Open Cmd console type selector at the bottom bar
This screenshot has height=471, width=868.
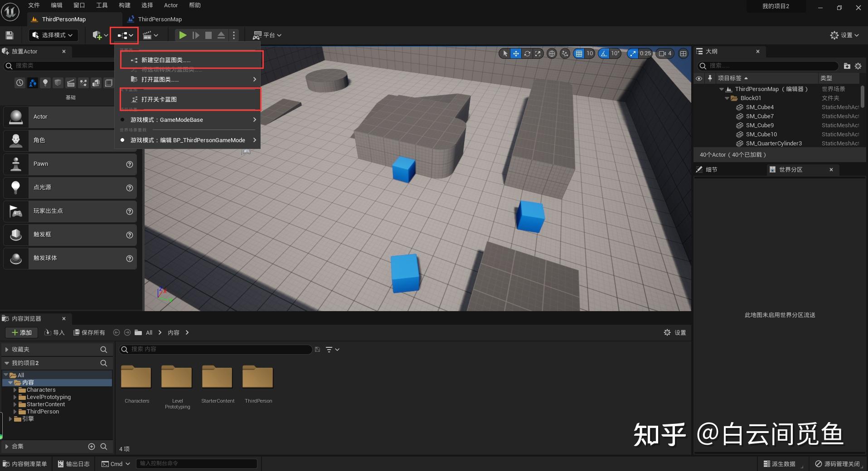[116, 463]
